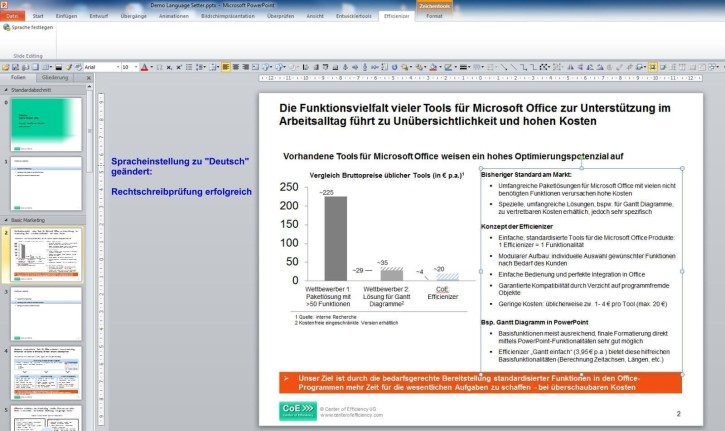Click the Save icon in quick toolbar
Viewport: 725px width, 431px height.
[x=15, y=67]
